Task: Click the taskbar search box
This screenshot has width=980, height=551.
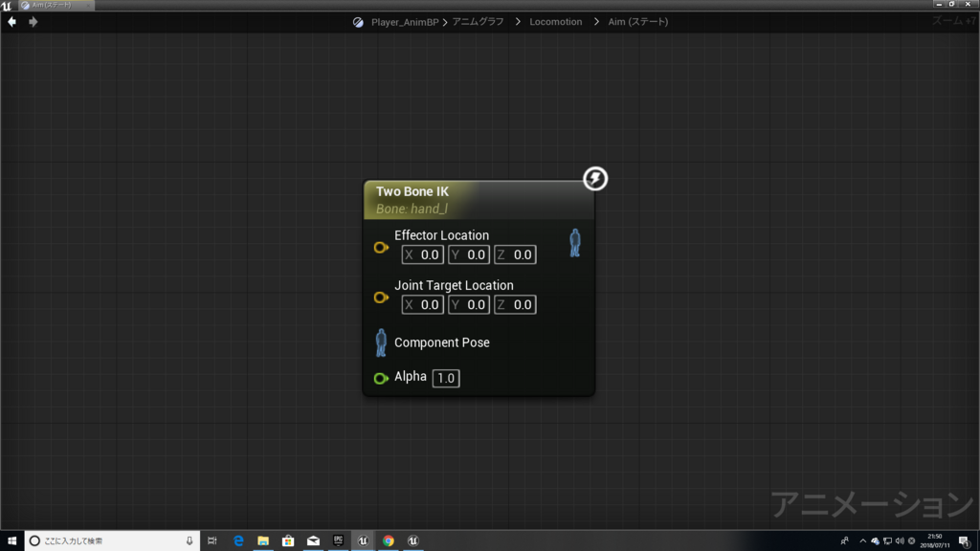Action: pyautogui.click(x=112, y=540)
